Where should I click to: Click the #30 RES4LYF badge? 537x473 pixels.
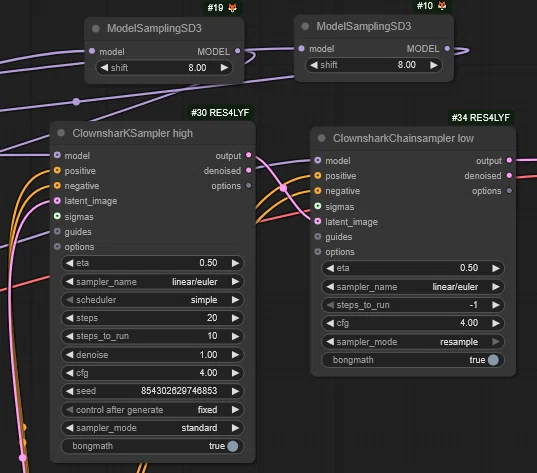(220, 113)
